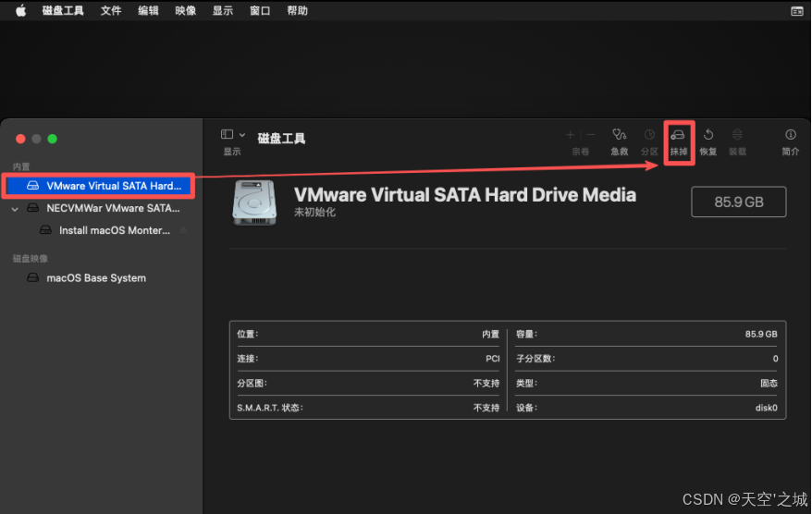Open the 编辑 menu
This screenshot has height=514, width=812.
click(148, 10)
